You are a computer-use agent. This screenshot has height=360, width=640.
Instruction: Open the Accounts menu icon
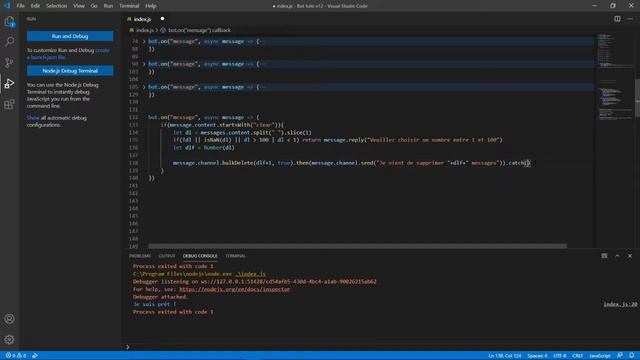(x=9, y=319)
